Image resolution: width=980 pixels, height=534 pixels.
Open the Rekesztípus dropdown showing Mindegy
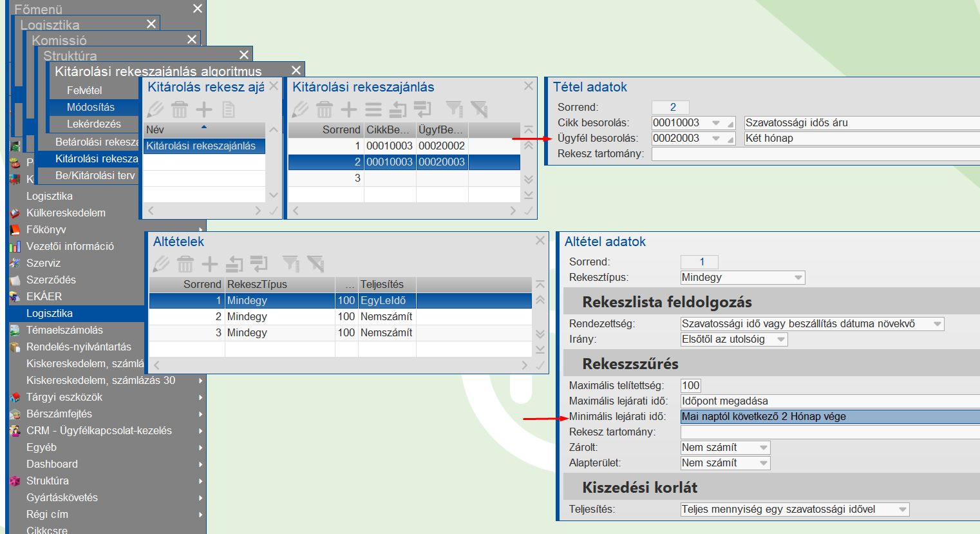798,278
